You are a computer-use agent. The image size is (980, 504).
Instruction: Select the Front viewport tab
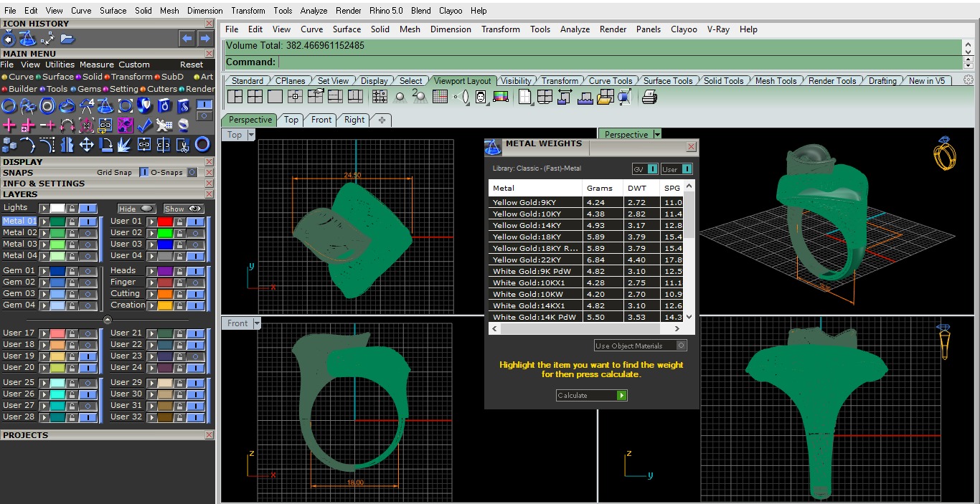pos(321,120)
